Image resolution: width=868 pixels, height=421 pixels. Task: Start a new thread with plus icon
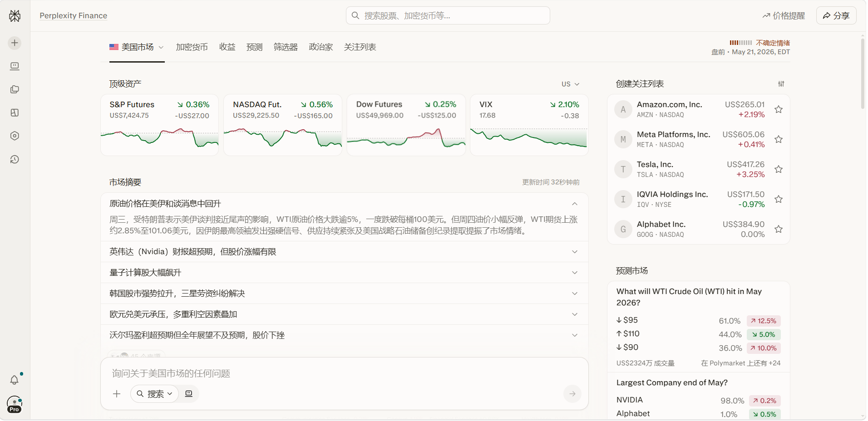(15, 43)
